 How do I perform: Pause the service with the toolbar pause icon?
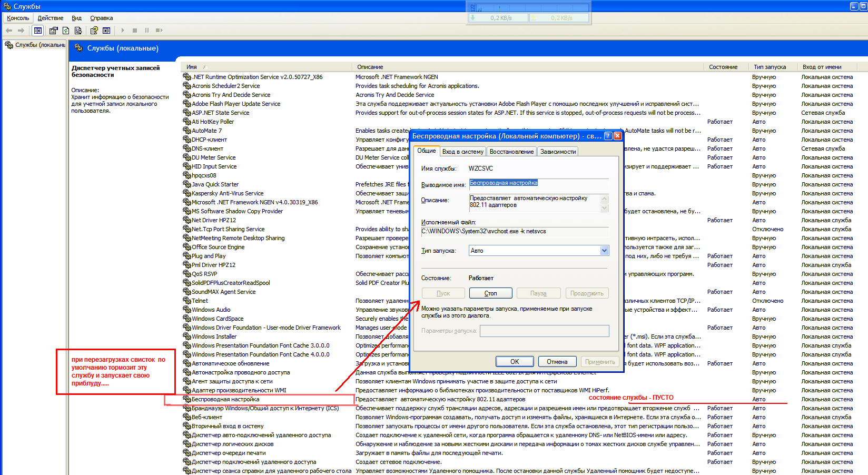pos(147,31)
